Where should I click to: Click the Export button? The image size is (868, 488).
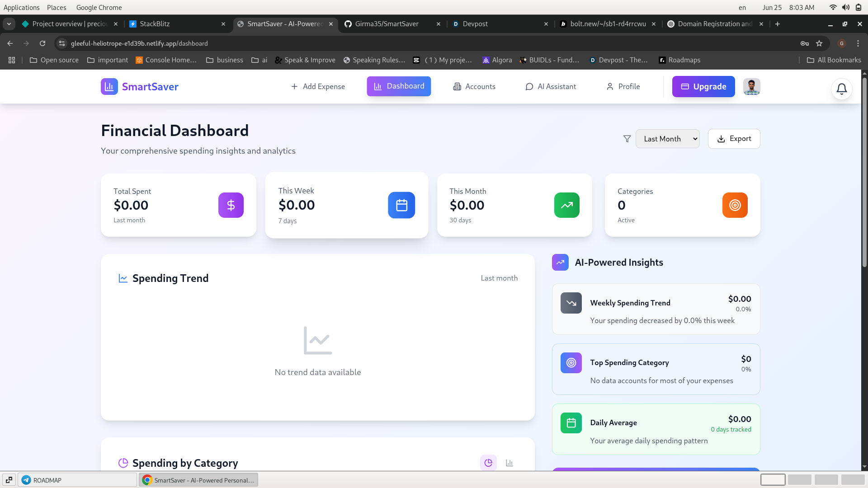tap(734, 139)
